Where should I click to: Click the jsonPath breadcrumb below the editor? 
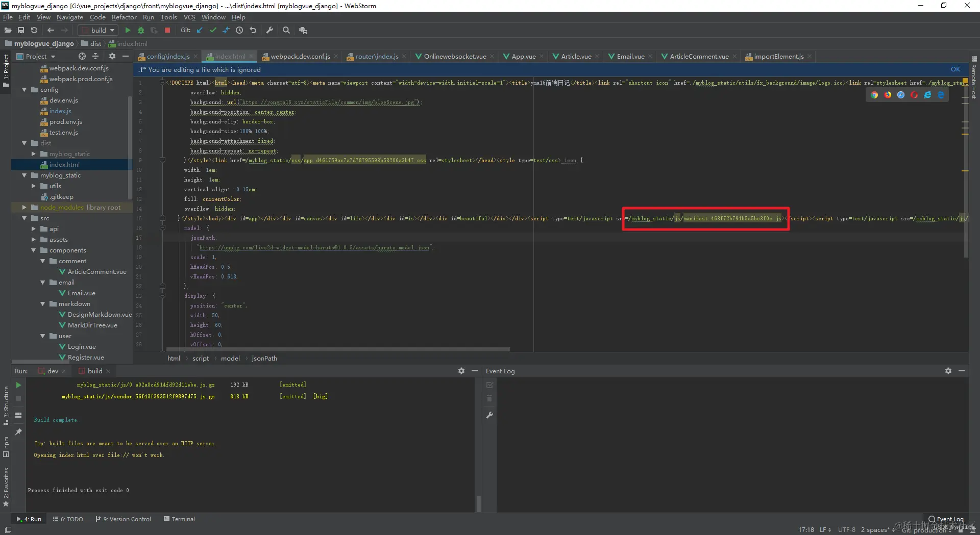coord(263,359)
